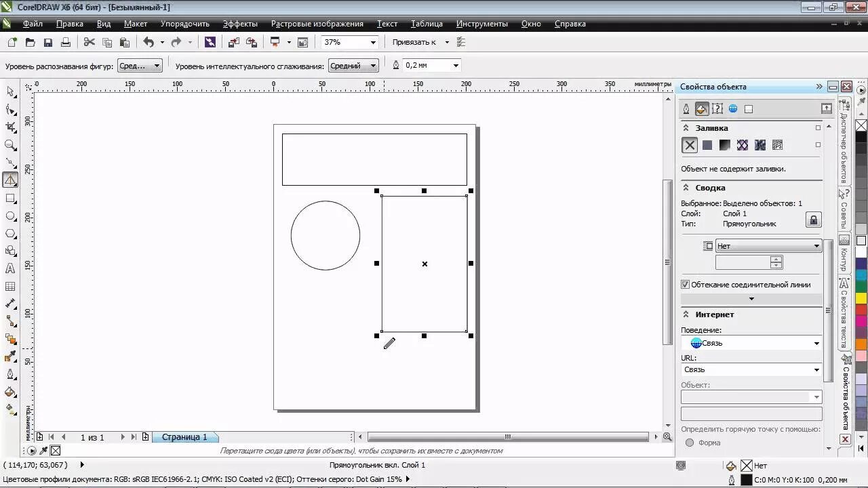Image resolution: width=868 pixels, height=488 pixels.
Task: Collapse the Заливка section
Action: pos(686,128)
